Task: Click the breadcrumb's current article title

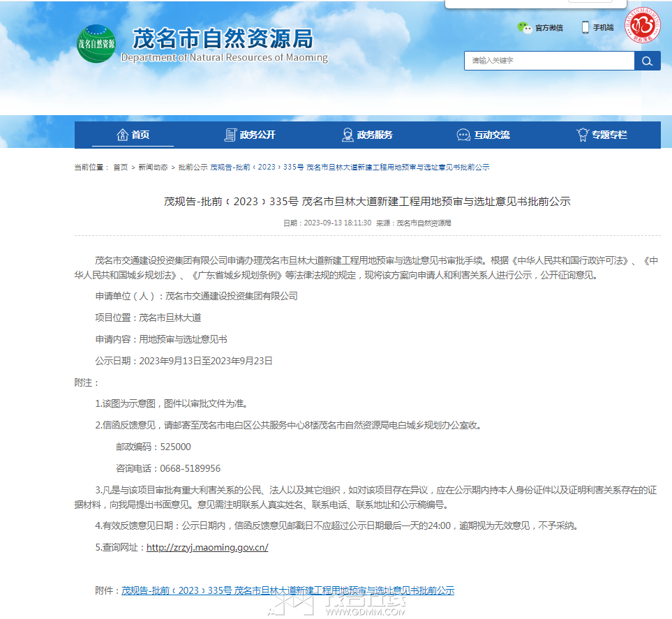Action: 350,167
